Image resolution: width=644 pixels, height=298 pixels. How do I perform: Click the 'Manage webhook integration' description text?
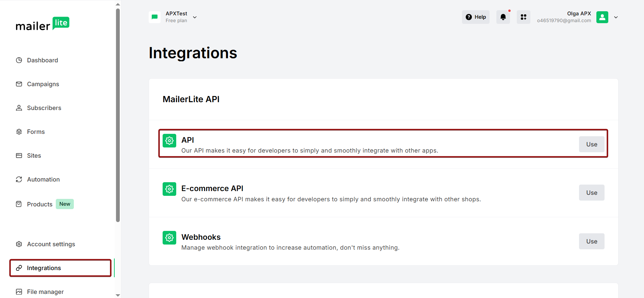pos(290,248)
